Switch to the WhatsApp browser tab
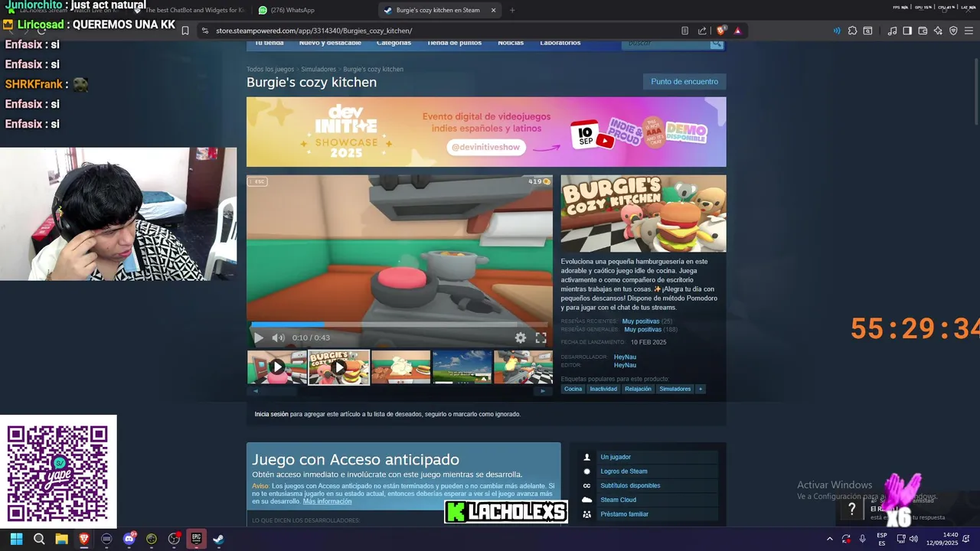 point(312,10)
